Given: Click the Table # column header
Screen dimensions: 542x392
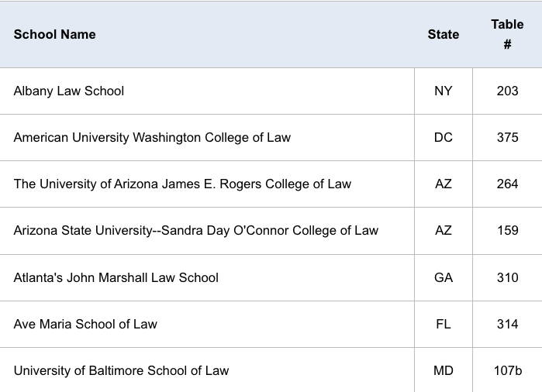Looking at the screenshot, I should pyautogui.click(x=507, y=35).
